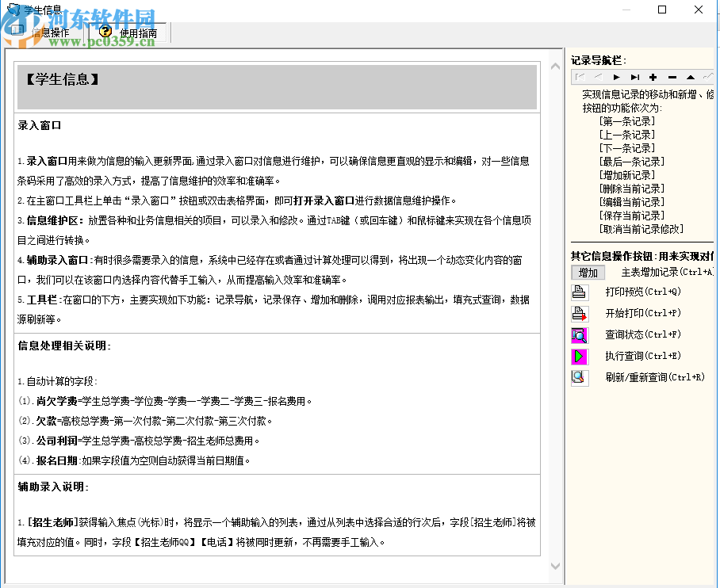
Task: Click the execute query icon
Action: coord(578,356)
